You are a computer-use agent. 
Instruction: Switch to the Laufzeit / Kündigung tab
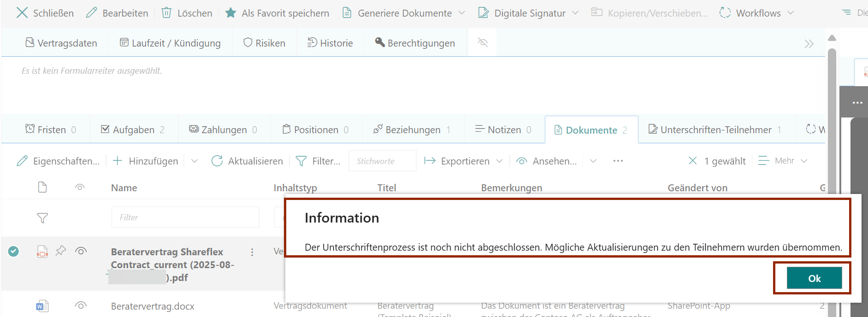[x=170, y=43]
